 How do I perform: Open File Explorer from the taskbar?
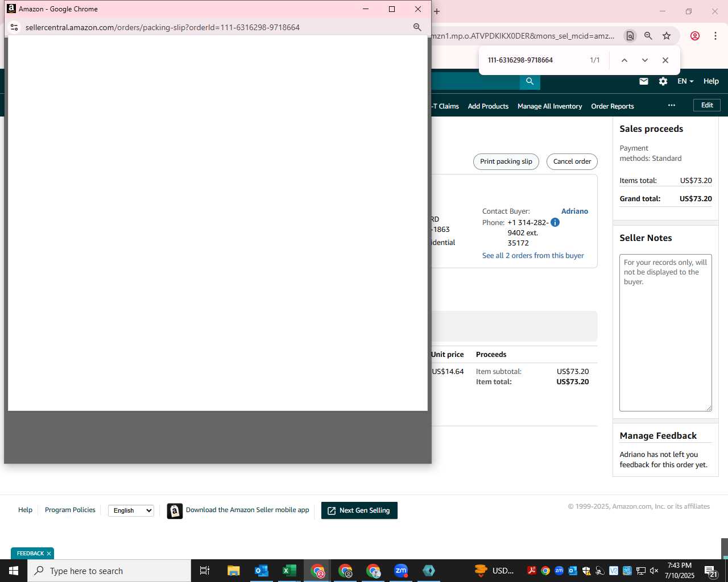pos(233,571)
